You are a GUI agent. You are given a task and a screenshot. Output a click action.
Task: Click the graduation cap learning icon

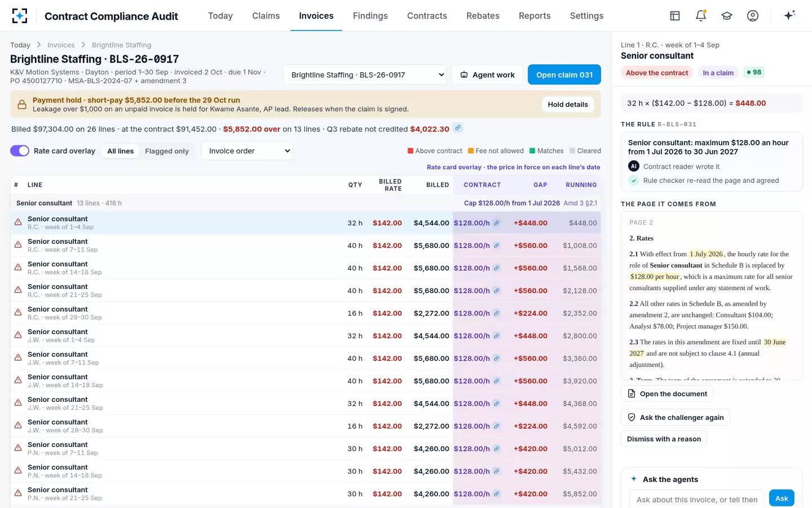point(727,16)
